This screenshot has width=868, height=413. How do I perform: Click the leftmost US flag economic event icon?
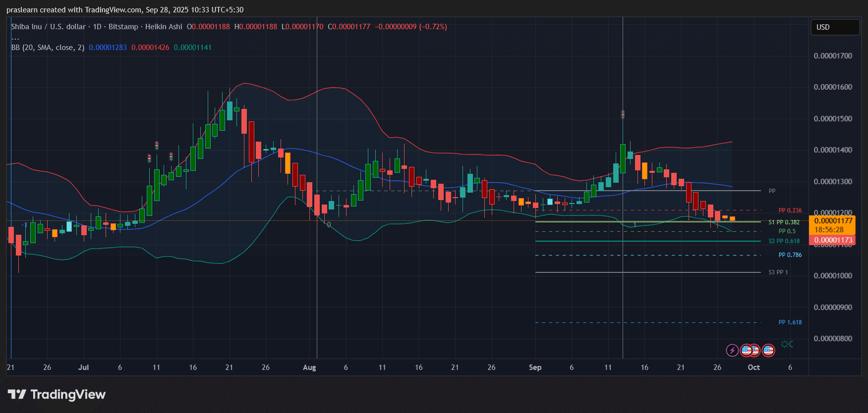(746, 351)
